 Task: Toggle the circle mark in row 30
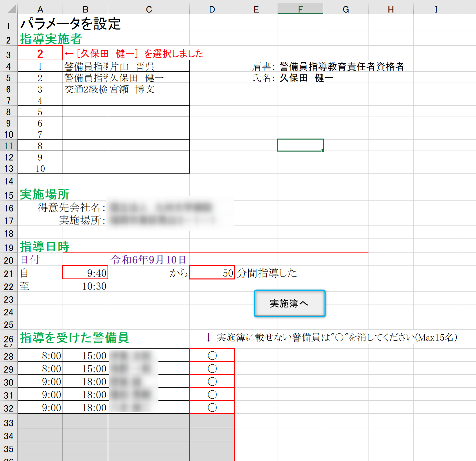[x=212, y=381]
